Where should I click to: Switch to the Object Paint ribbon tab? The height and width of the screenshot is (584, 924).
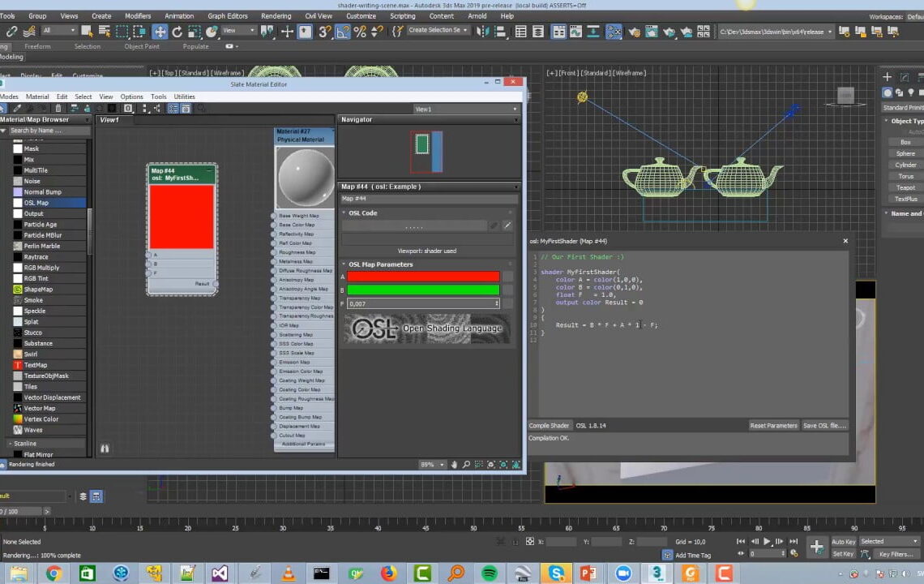(141, 46)
